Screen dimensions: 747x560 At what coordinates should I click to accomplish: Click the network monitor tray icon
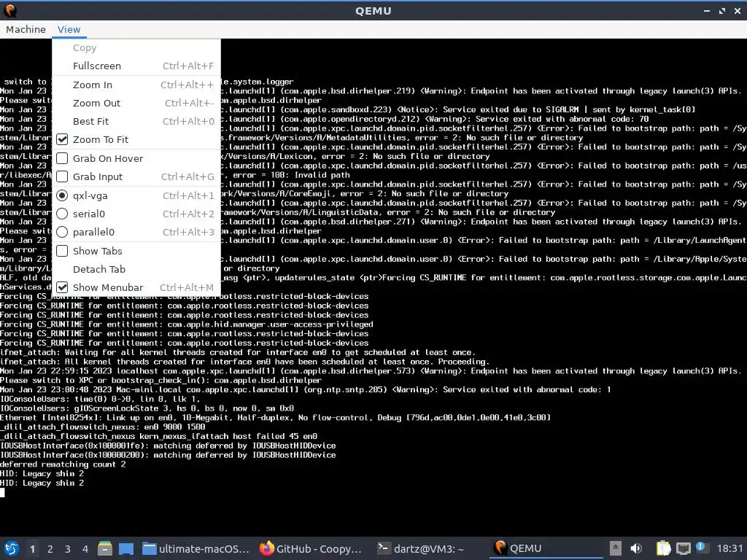[x=683, y=548]
